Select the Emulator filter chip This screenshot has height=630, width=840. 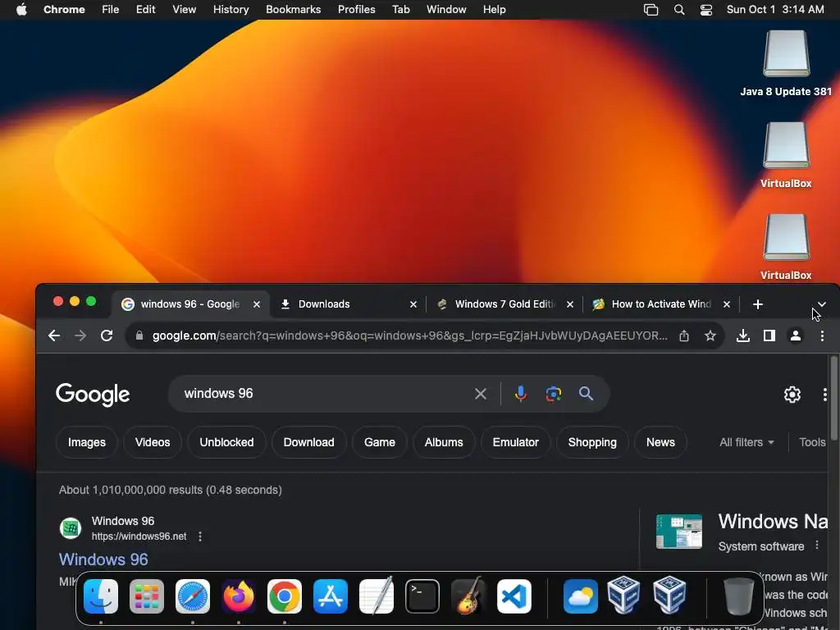(515, 442)
